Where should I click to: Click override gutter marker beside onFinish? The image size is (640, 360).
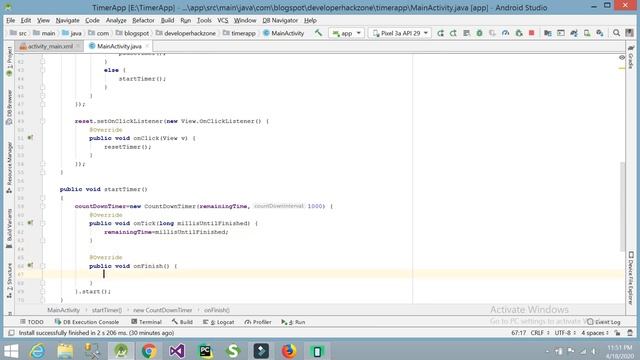click(x=30, y=266)
